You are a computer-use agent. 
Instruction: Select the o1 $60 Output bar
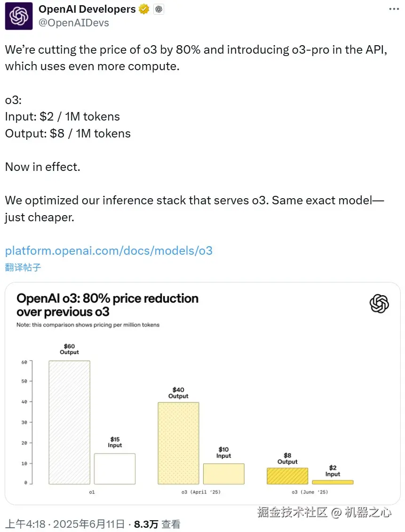(69, 422)
